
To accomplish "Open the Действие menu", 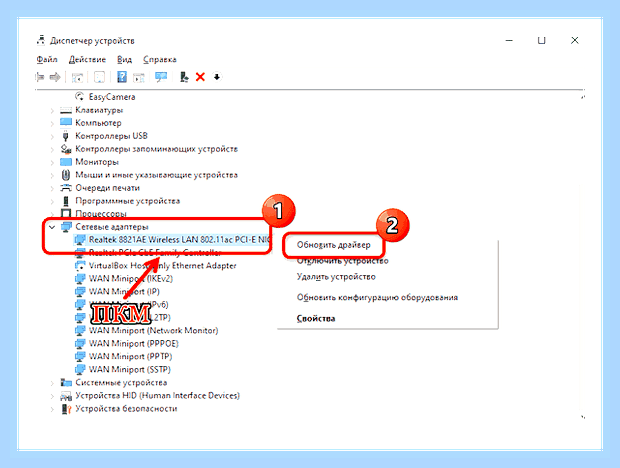I will click(x=87, y=59).
